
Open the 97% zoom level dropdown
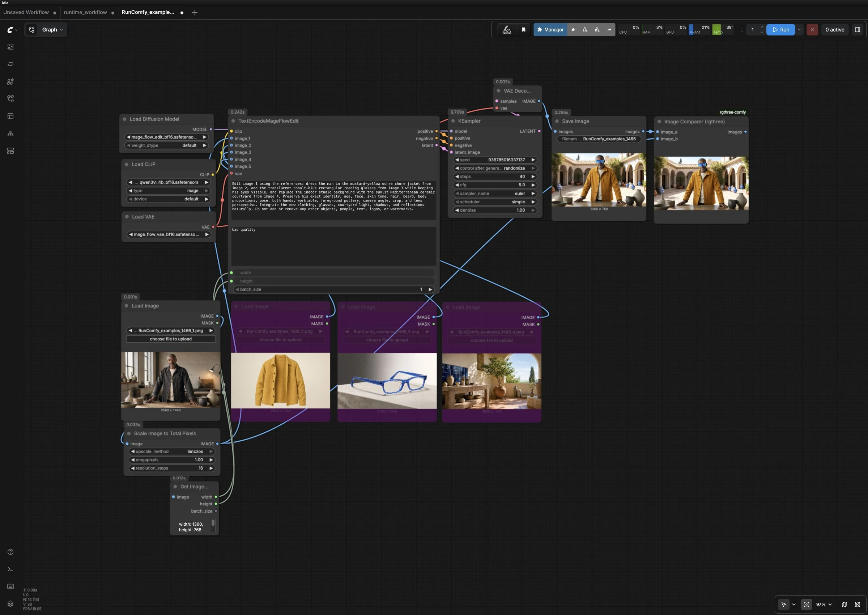point(824,605)
